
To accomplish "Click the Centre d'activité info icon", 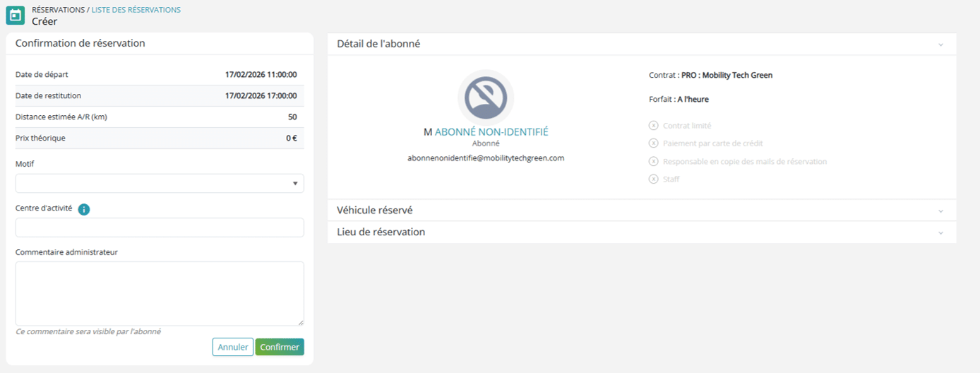I will pyautogui.click(x=84, y=209).
